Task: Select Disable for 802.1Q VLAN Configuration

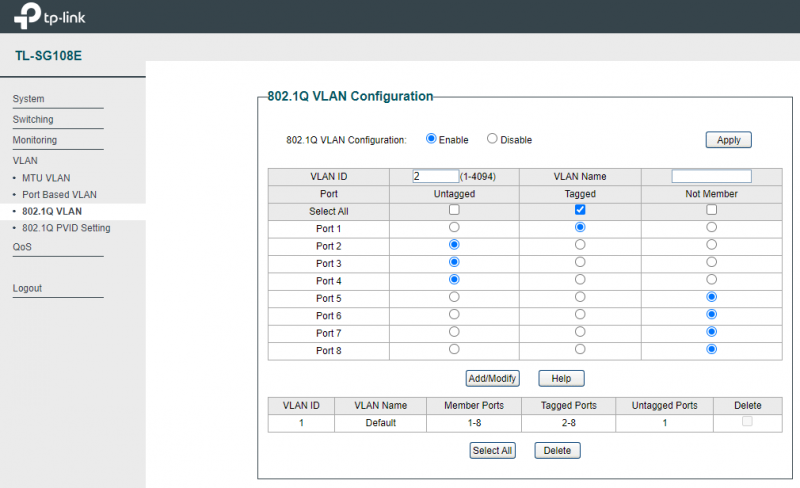Action: coord(492,139)
